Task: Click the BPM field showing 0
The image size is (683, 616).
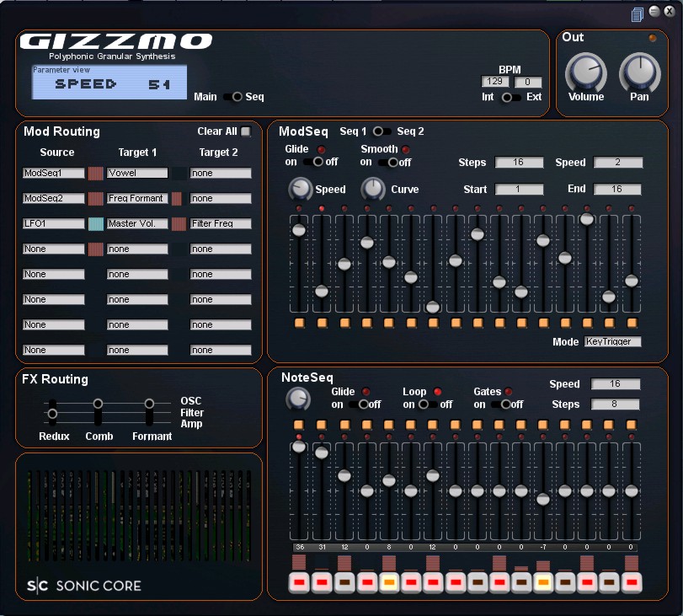Action: [528, 82]
